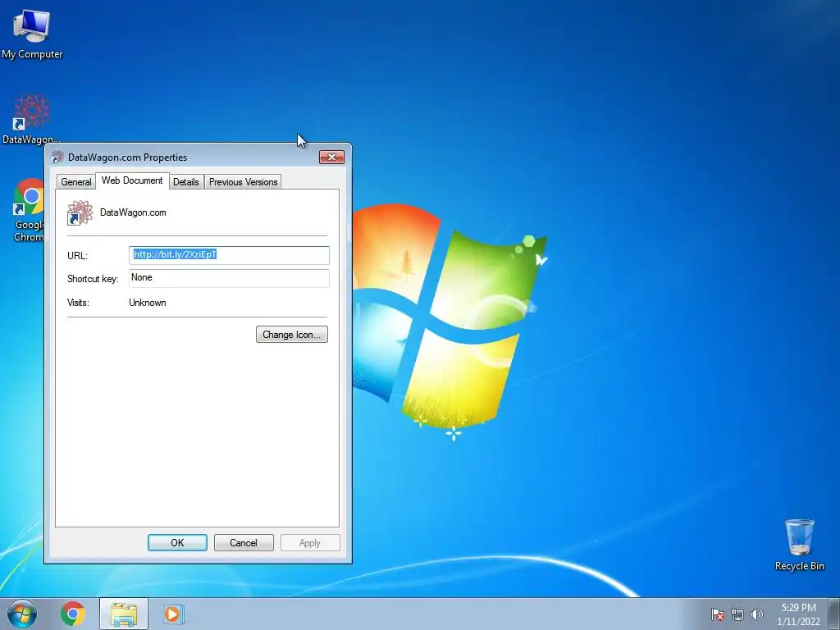
Task: Click the DataWagon.com icon inside Properties dialog
Action: coord(80,212)
